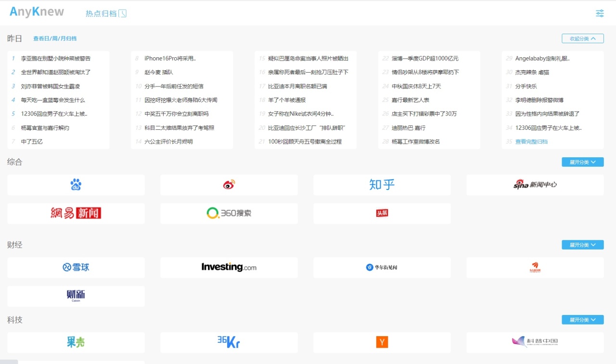Read 因为性格内向结果被辞退了
This screenshot has height=364, width=616.
pyautogui.click(x=548, y=114)
